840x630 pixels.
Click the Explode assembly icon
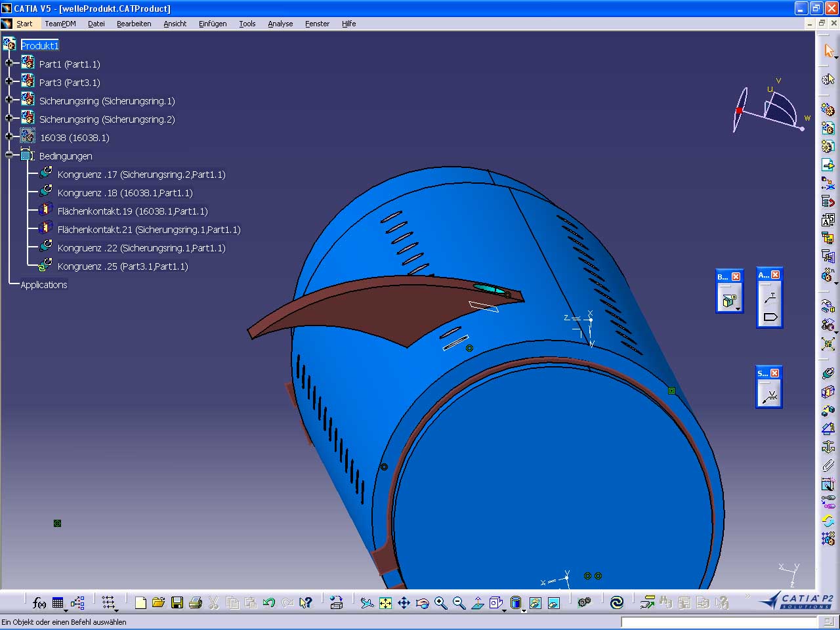point(828,343)
